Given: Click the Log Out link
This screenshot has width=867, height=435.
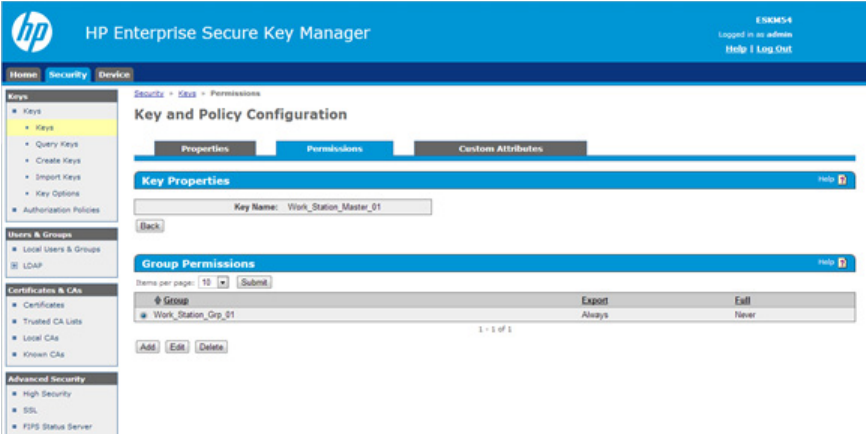Looking at the screenshot, I should 774,49.
